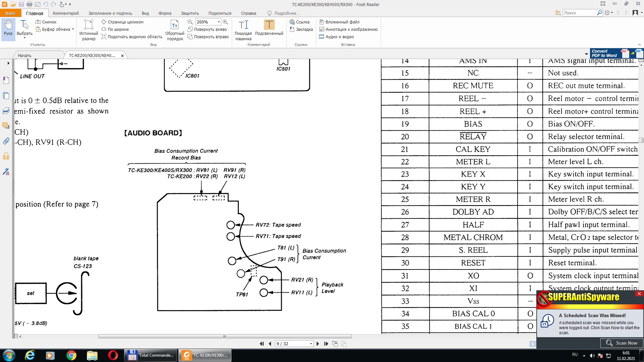Expand the page number 9 / 32 dropdown
Image resolution: width=644 pixels, height=362 pixels.
point(311,344)
